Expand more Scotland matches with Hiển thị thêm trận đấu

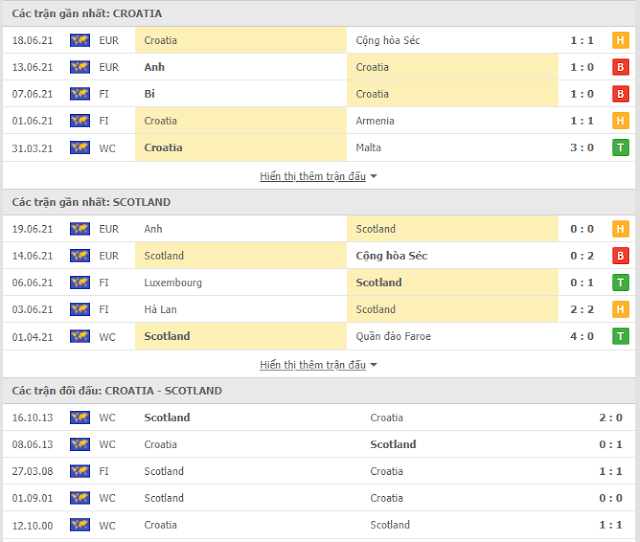(313, 365)
